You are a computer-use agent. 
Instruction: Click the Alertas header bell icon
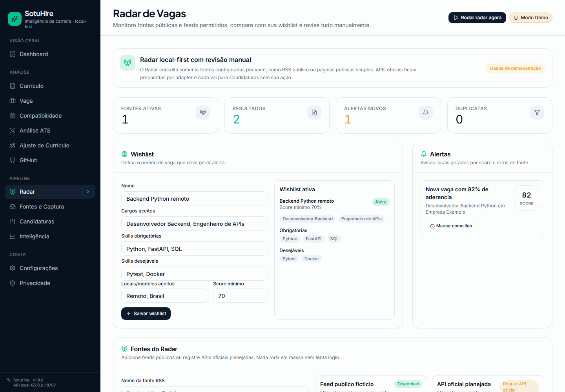point(424,154)
